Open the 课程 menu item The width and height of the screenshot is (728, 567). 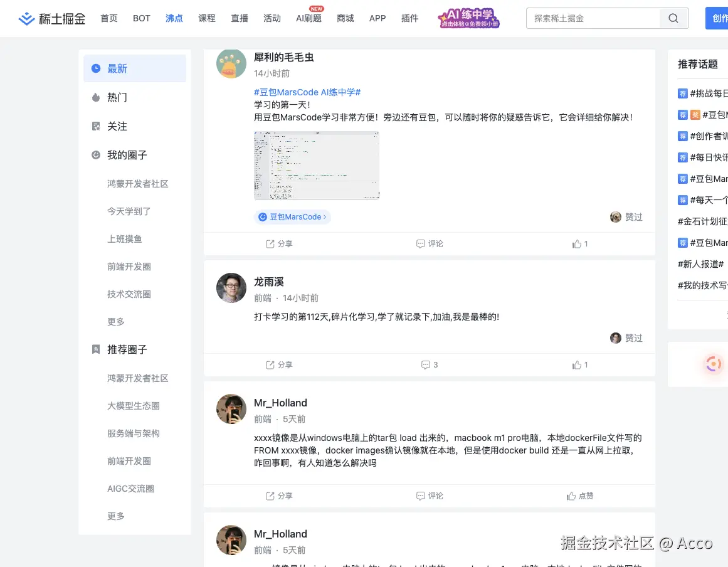pyautogui.click(x=207, y=18)
